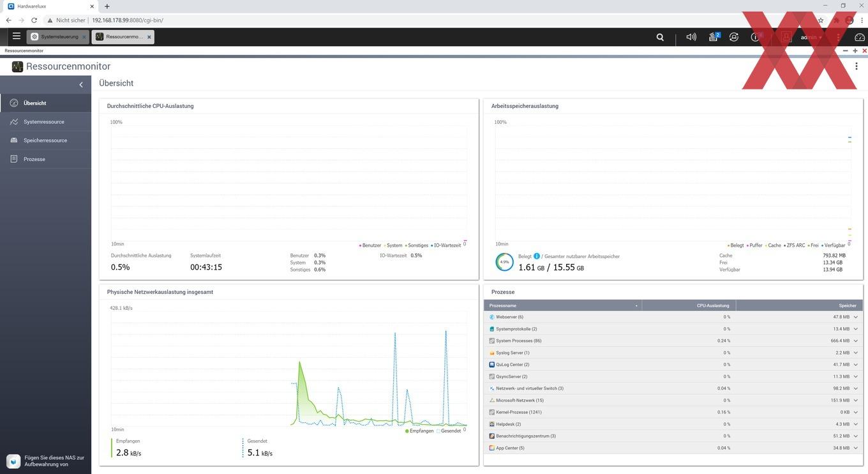Toggle Sonstiges series in CPU legend
The height and width of the screenshot is (474, 868).
pos(417,245)
